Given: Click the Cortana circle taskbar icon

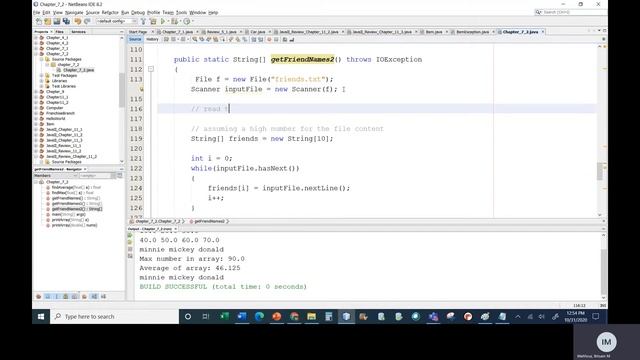Looking at the screenshot, I should [188, 316].
